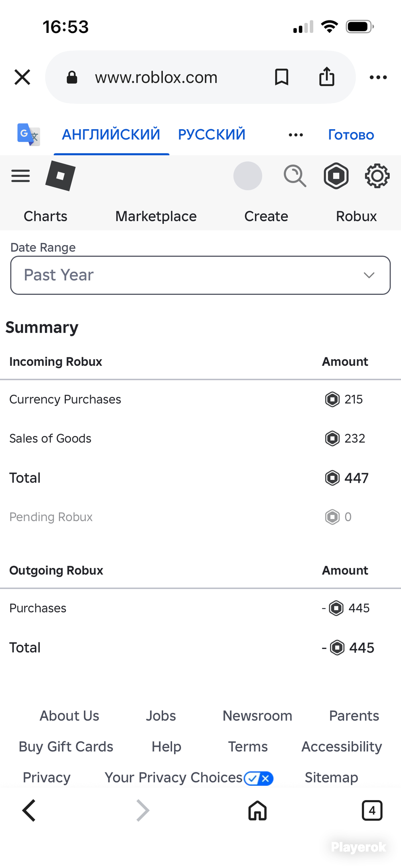
Task: Open translate options three-dot menu
Action: tap(296, 135)
